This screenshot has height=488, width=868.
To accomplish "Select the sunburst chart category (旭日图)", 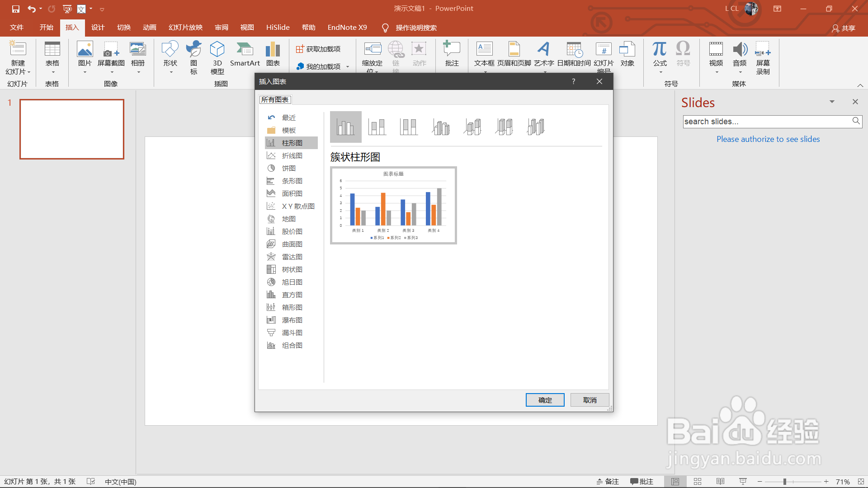I will point(292,282).
